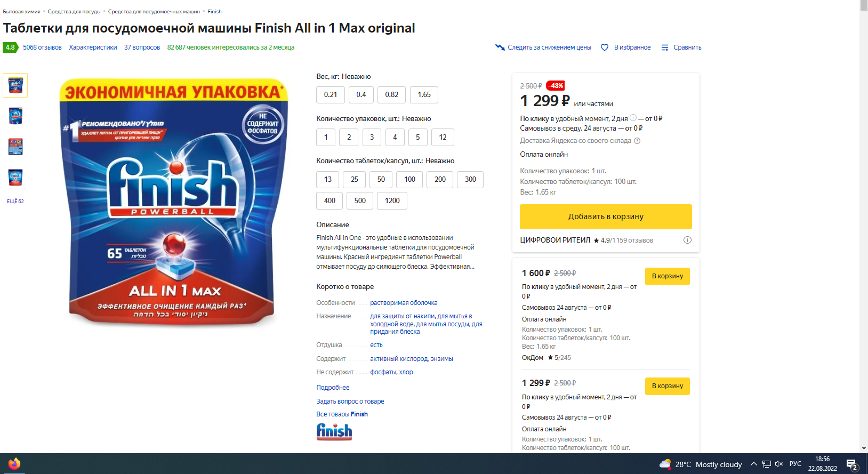Select the second product thumbnail
868x474 pixels.
pos(15,116)
